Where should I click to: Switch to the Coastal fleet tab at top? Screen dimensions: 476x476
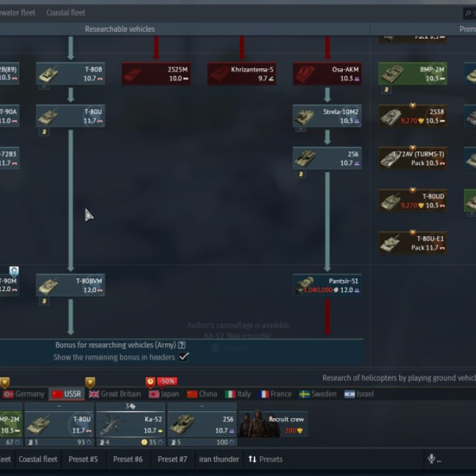(66, 13)
